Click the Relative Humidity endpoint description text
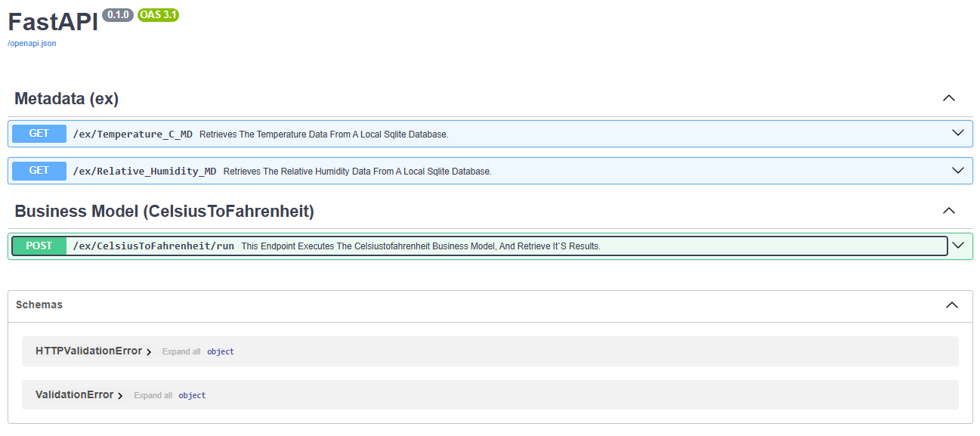980x436 pixels. coord(357,172)
